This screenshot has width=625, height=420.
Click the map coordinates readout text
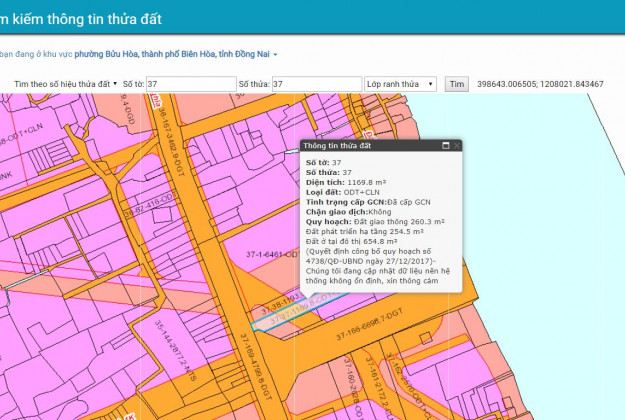click(x=540, y=84)
